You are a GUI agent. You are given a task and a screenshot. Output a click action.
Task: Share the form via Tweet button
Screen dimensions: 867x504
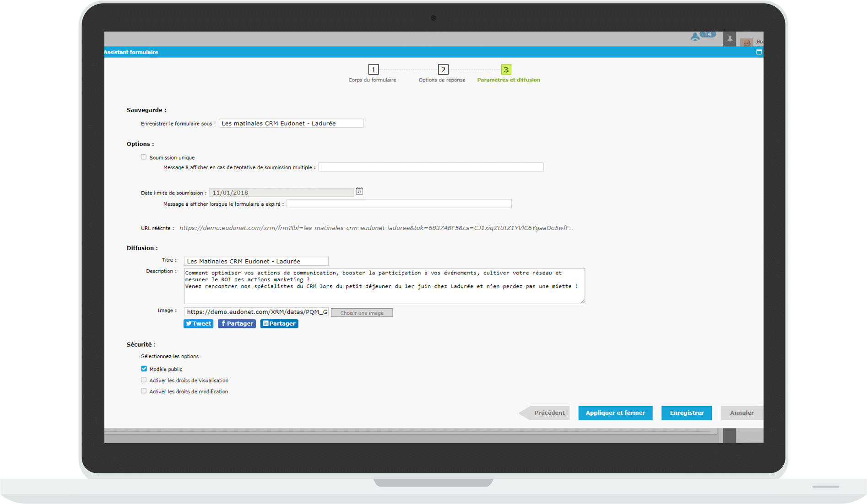click(198, 323)
